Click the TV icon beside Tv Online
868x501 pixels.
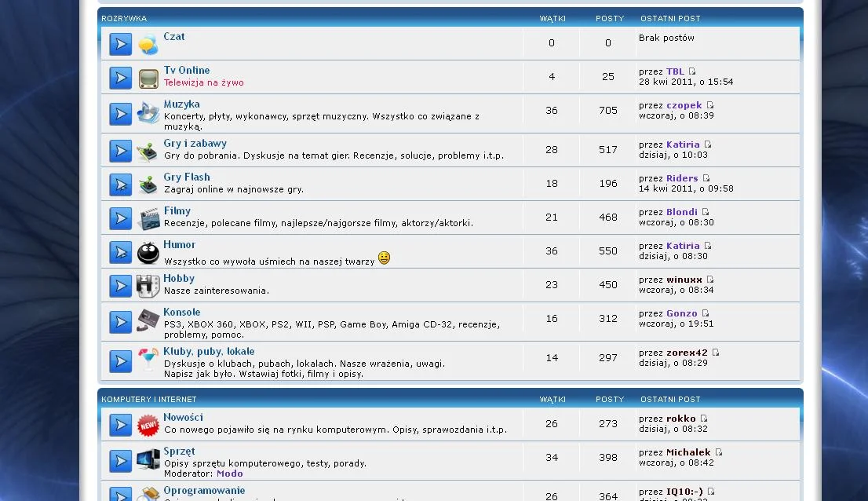click(148, 79)
